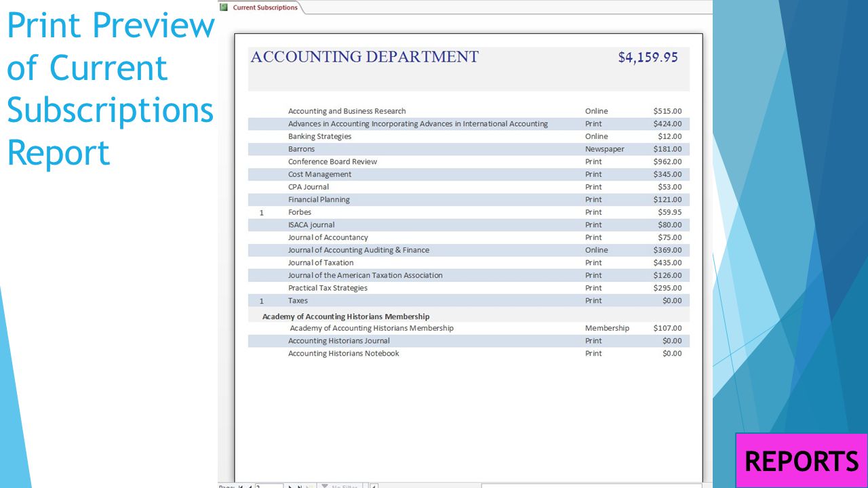Click $0.00 price for Accounting Historians Notebook
Screen dimensions: 868x488
[x=672, y=354]
